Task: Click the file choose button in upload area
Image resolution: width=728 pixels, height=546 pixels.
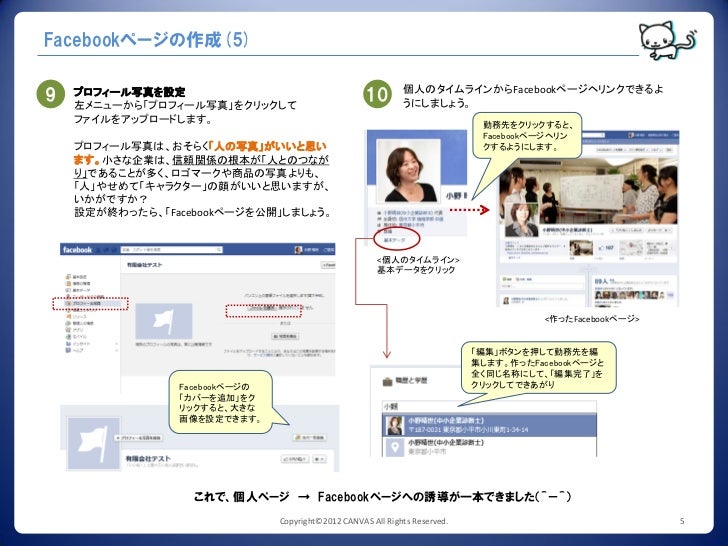Action: pos(261,308)
